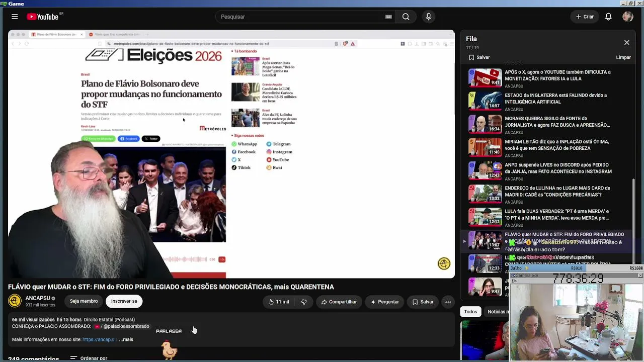The image size is (644, 362).
Task: Select the ENDEREÇO de LULINHA queue title
Action: tap(557, 191)
